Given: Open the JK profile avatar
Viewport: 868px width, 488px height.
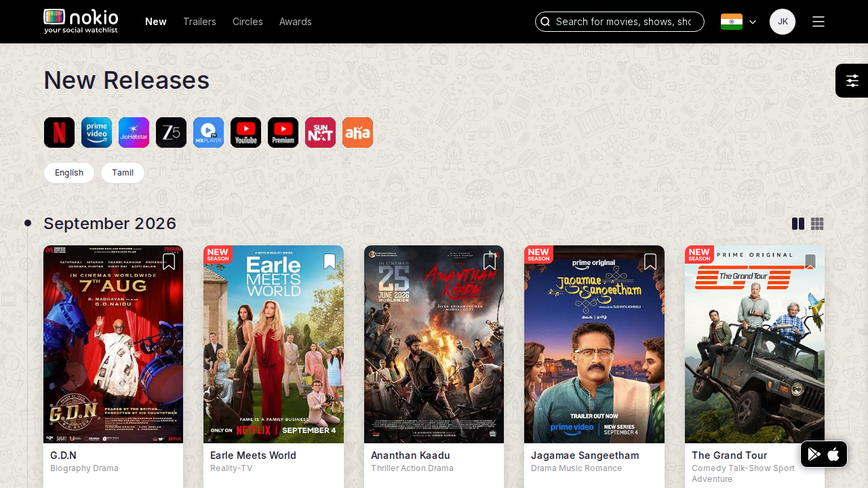Looking at the screenshot, I should coord(783,22).
